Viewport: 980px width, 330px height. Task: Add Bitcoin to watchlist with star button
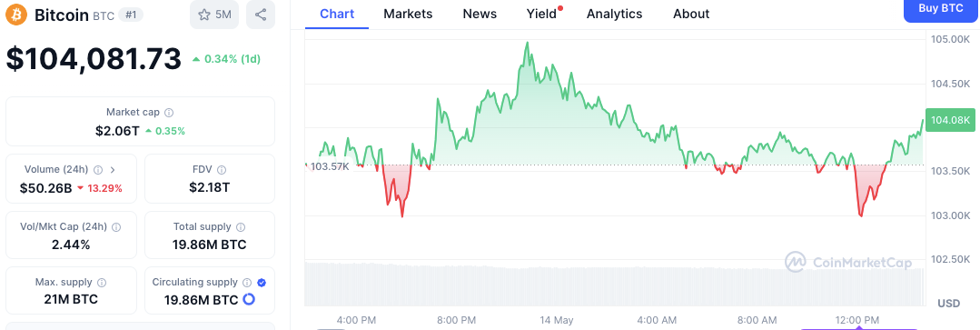214,15
